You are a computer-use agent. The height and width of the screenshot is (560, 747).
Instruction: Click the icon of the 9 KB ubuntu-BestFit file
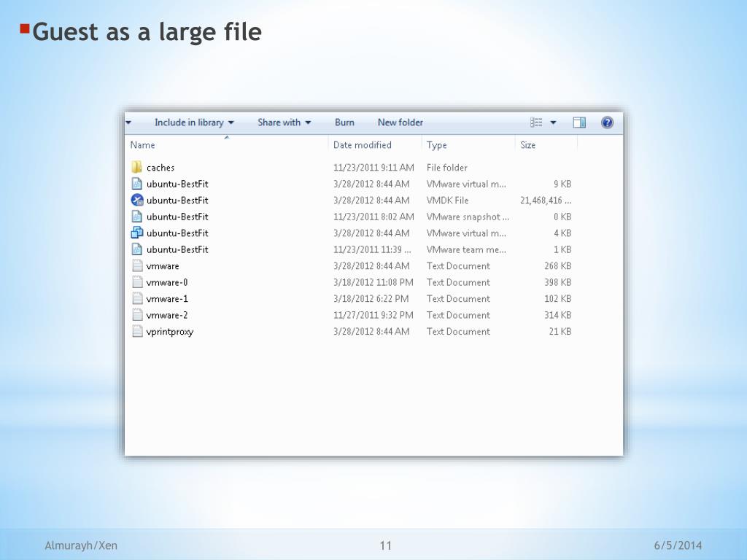[136, 184]
